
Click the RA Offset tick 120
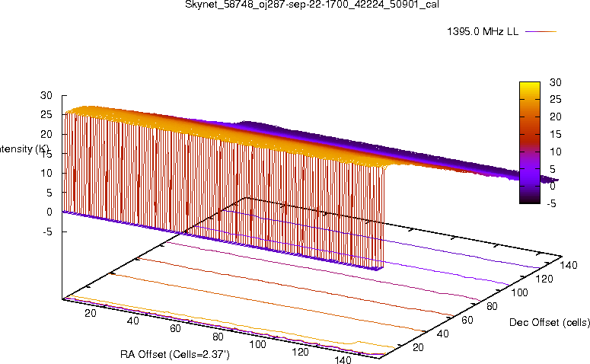click(x=300, y=352)
